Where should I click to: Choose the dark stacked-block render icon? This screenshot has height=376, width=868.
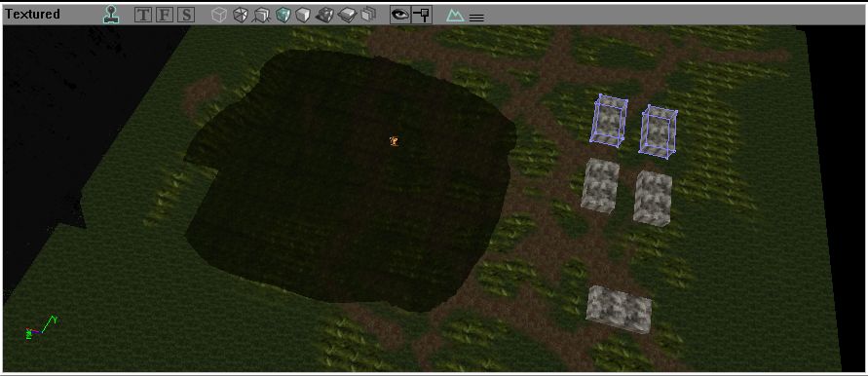click(325, 15)
